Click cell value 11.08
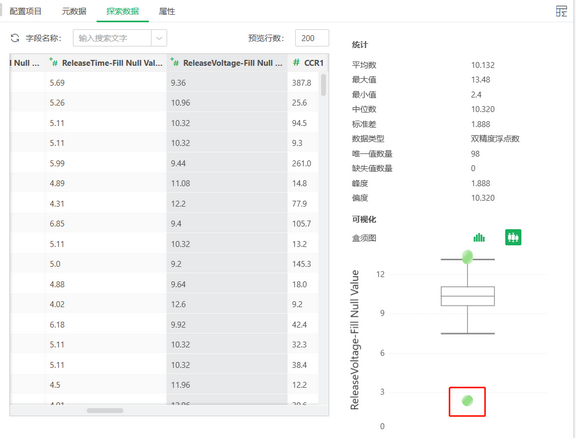 tap(180, 183)
